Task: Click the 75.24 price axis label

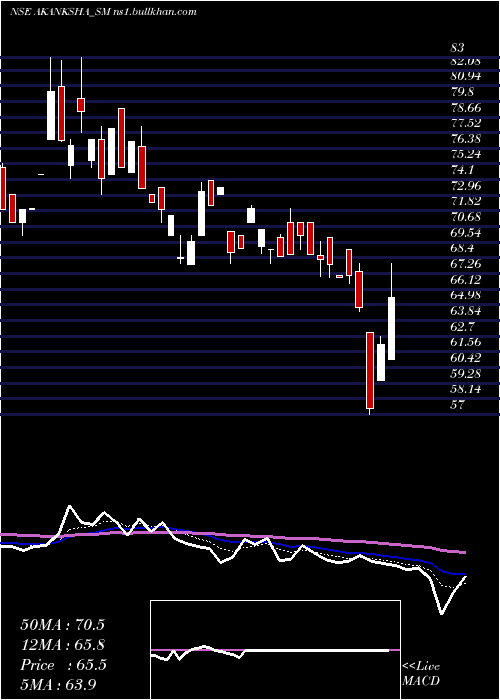Action: 466,154
